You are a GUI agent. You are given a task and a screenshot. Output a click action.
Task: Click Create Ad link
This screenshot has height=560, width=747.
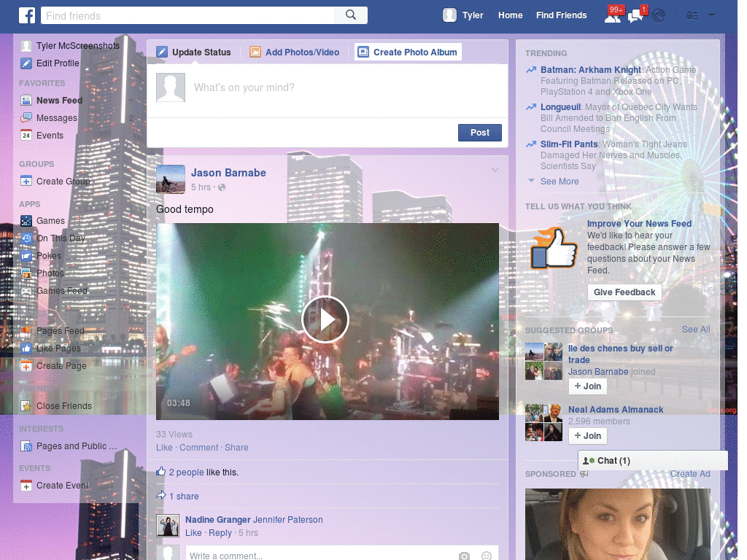(690, 474)
